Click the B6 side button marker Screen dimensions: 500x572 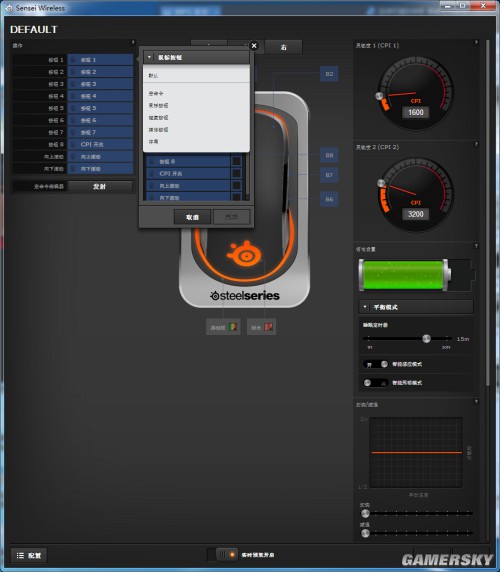pos(329,199)
